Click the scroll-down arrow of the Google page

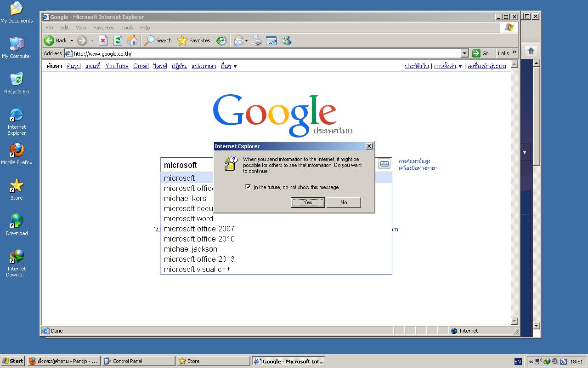514,321
